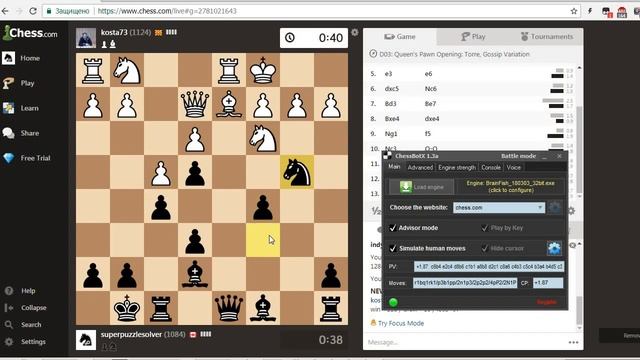Select the white bishop on the board
Image resolution: width=640 pixels, height=360 pixels.
(229, 104)
